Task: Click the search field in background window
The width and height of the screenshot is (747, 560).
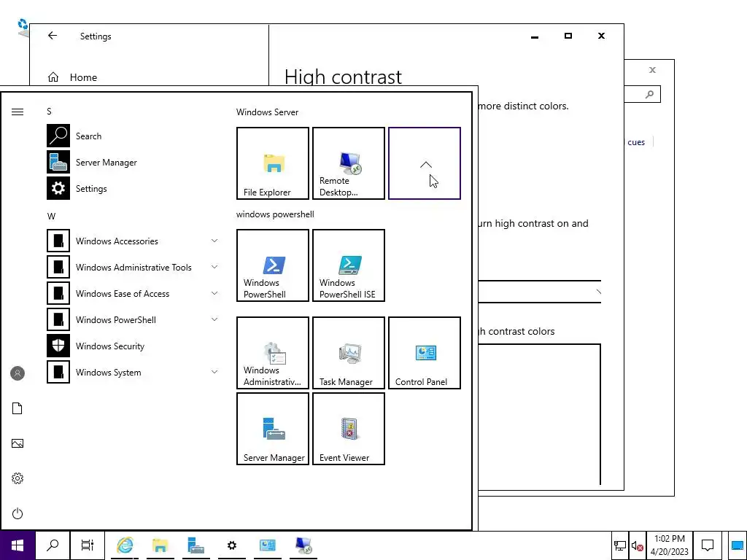Action: point(643,94)
